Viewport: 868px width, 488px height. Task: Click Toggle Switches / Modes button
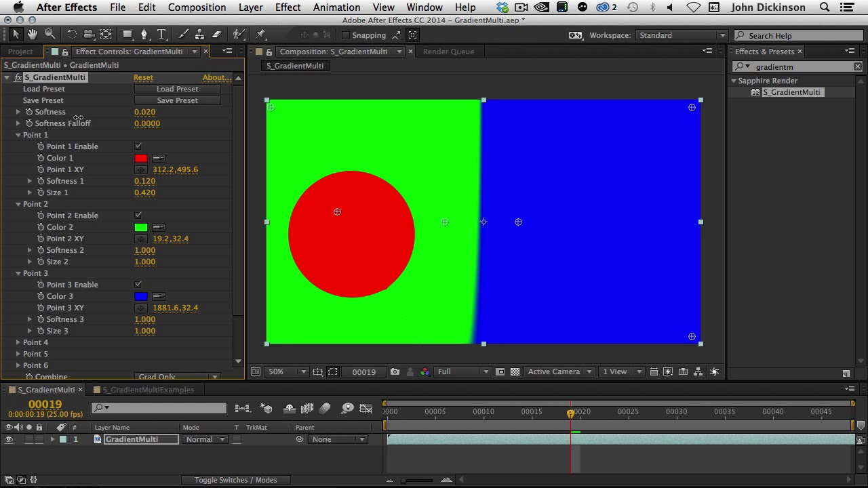pyautogui.click(x=235, y=480)
